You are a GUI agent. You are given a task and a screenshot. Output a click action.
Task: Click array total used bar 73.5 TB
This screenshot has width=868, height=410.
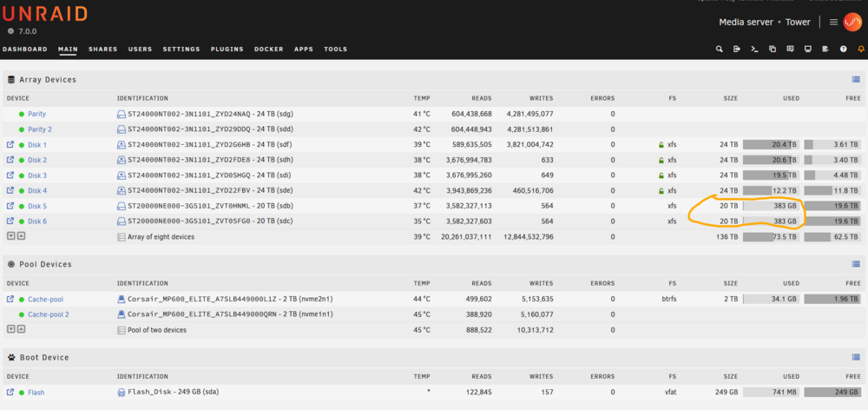click(x=771, y=237)
